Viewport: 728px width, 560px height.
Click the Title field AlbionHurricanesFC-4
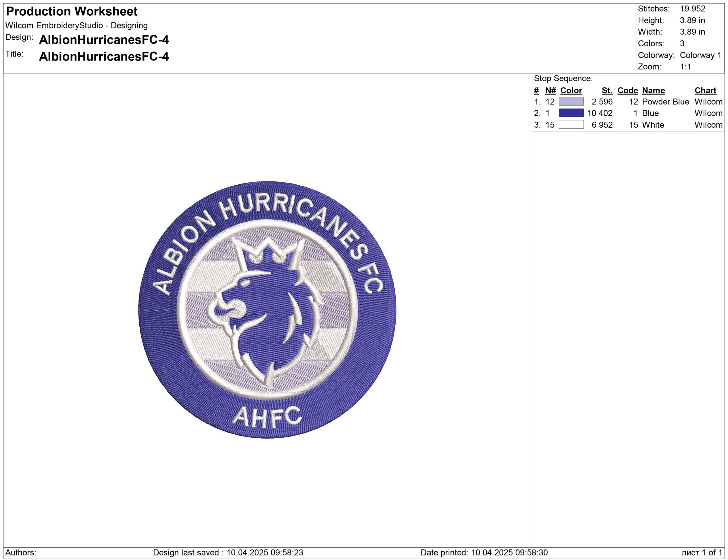pos(104,57)
